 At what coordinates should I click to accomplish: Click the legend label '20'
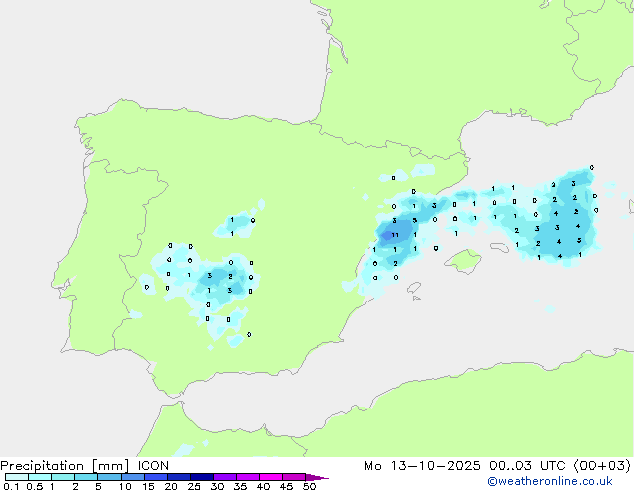point(171,486)
